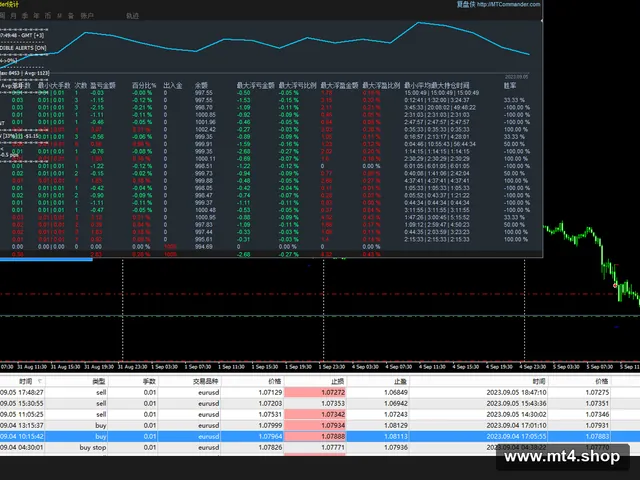Select stop loss cell 1.07888

click(x=315, y=437)
